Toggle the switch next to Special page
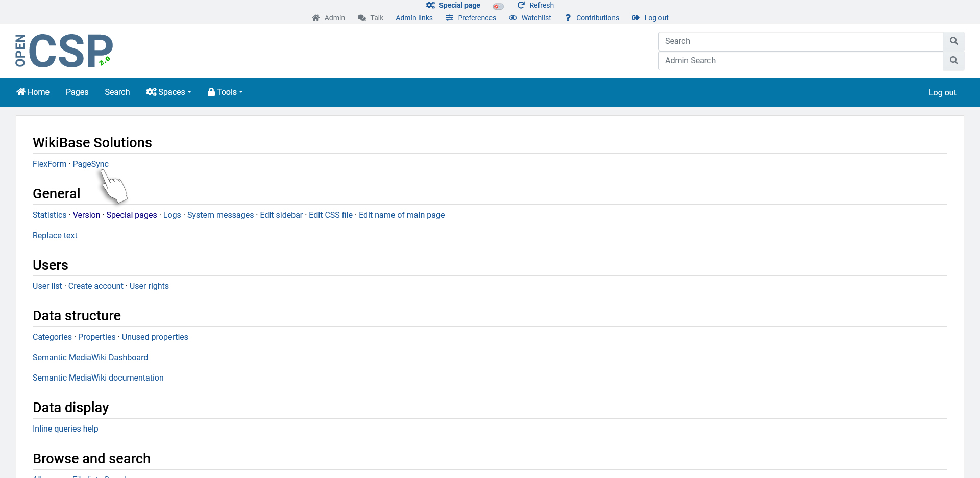The height and width of the screenshot is (478, 980). (x=498, y=6)
